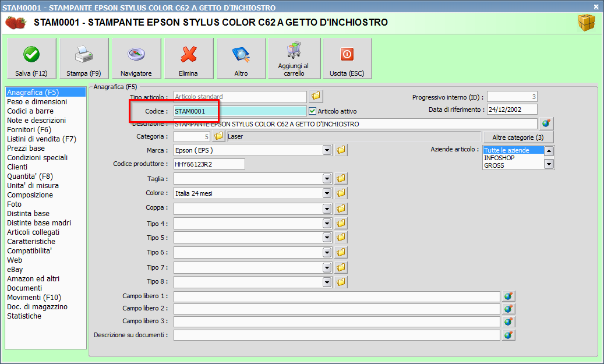This screenshot has height=364, width=604.
Task: Go to Codici a barre section
Action: pyautogui.click(x=30, y=111)
